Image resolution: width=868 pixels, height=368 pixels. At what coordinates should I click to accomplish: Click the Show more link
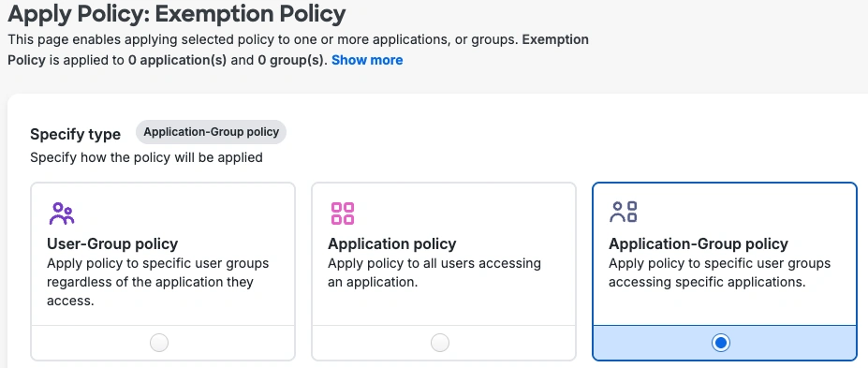pos(367,60)
